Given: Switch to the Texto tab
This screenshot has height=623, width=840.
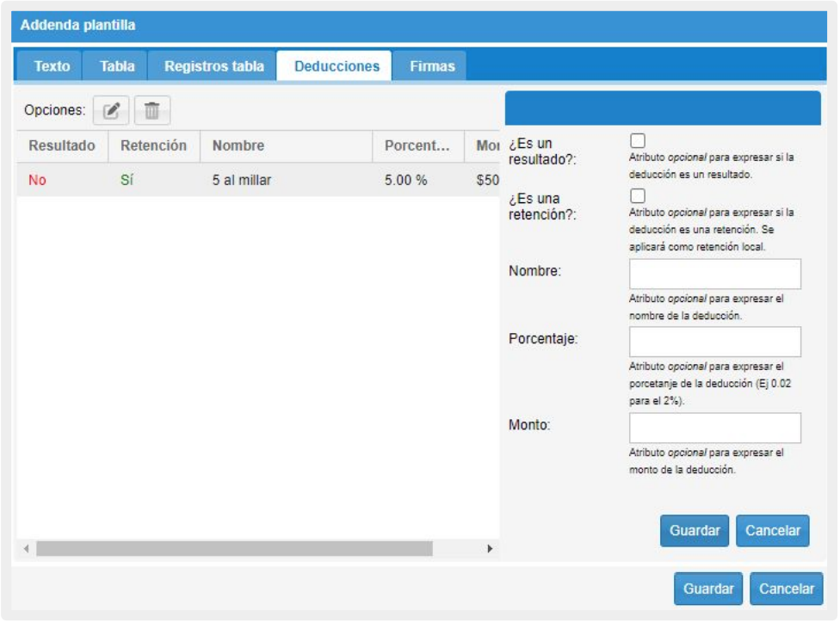Looking at the screenshot, I should (x=52, y=66).
